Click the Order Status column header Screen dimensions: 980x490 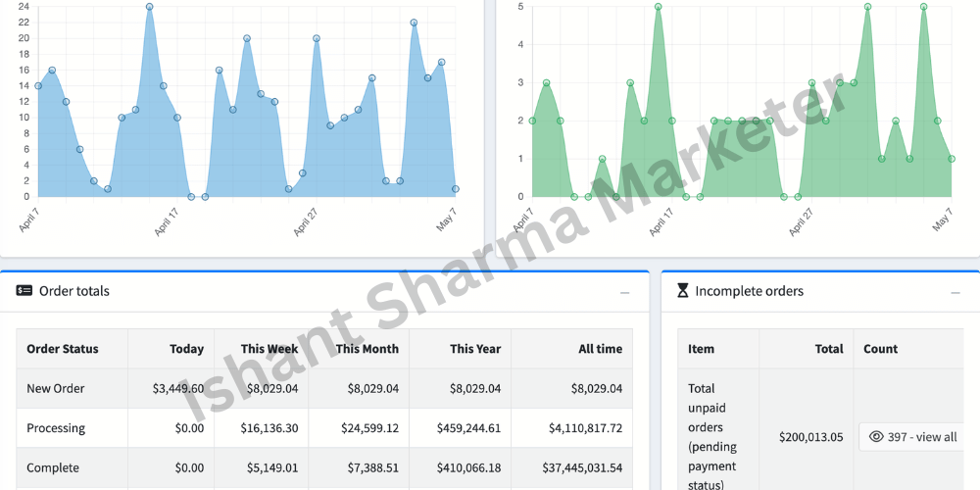pyautogui.click(x=63, y=349)
